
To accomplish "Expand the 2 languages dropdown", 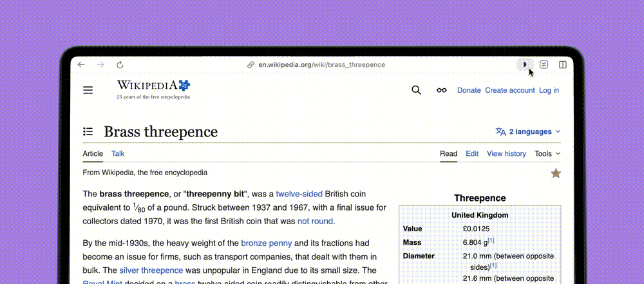I will [x=528, y=131].
